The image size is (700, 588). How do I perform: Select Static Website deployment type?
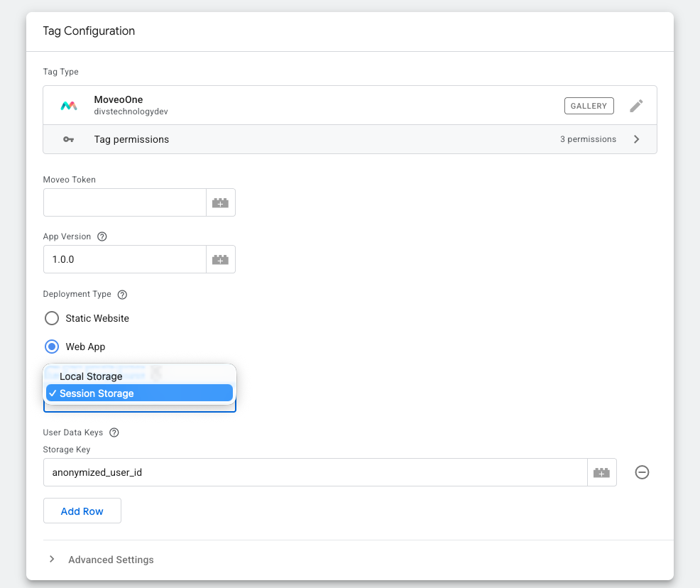pos(52,318)
